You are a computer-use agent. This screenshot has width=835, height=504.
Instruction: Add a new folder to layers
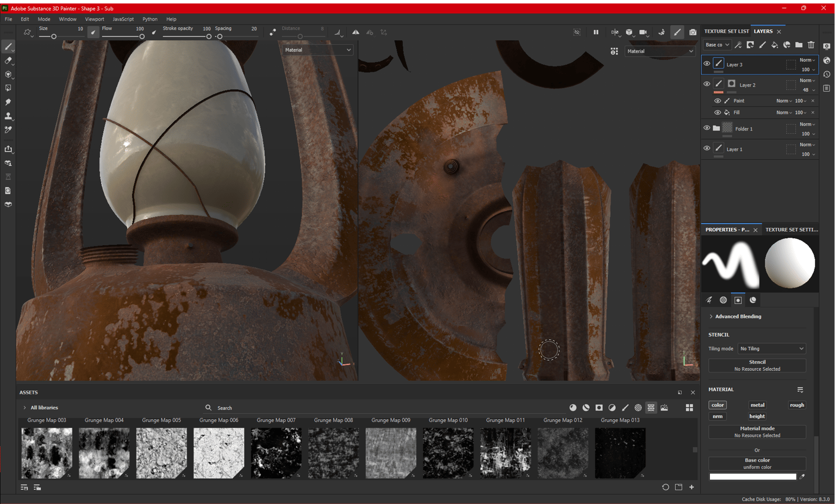click(799, 45)
